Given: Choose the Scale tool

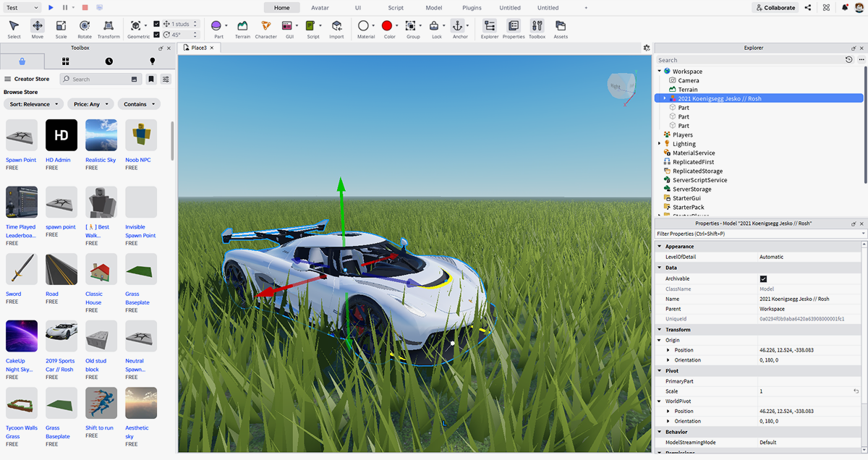Looking at the screenshot, I should point(61,29).
